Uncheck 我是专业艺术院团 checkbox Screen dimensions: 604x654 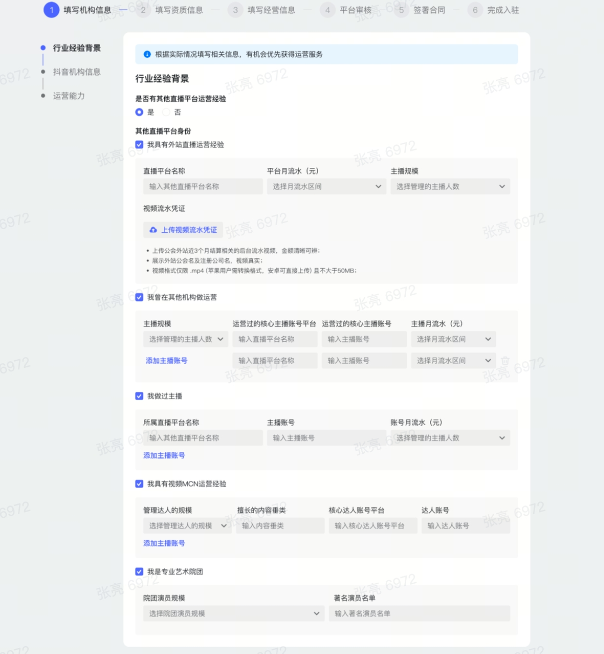tap(139, 571)
